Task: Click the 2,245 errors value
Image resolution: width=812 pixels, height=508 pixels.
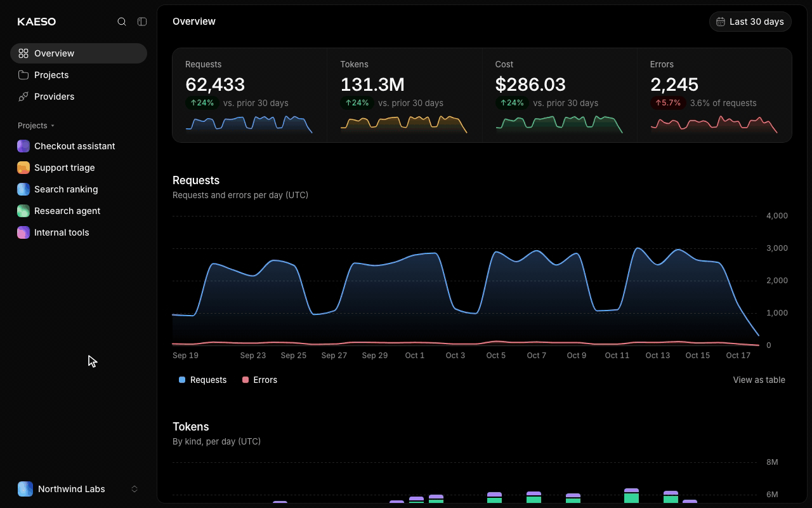Action: point(674,84)
